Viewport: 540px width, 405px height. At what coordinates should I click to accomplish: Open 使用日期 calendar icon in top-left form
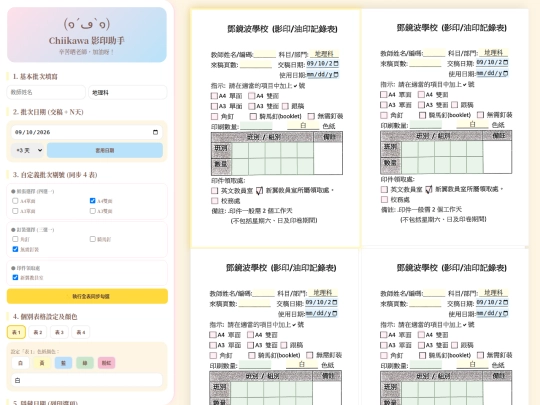[x=336, y=74]
